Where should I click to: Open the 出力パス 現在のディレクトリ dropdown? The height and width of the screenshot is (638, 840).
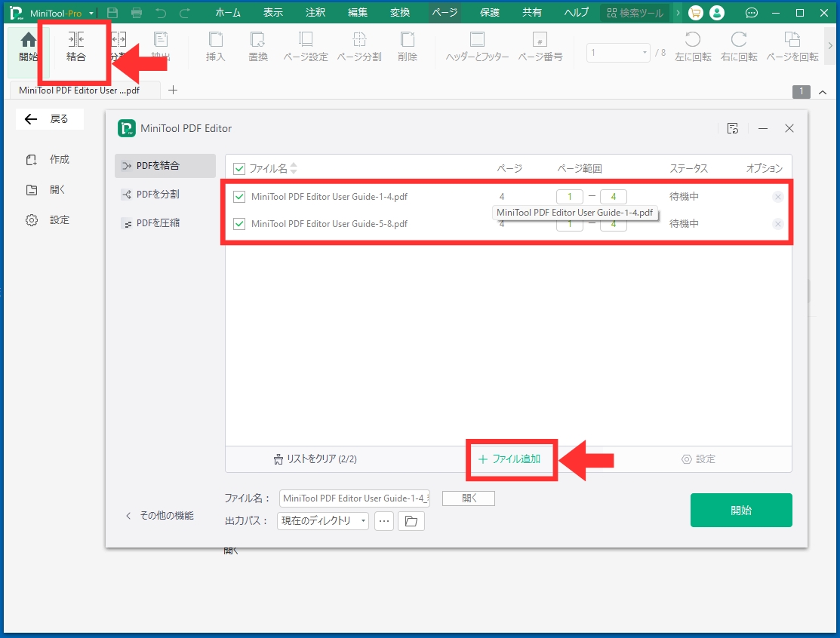tap(322, 521)
